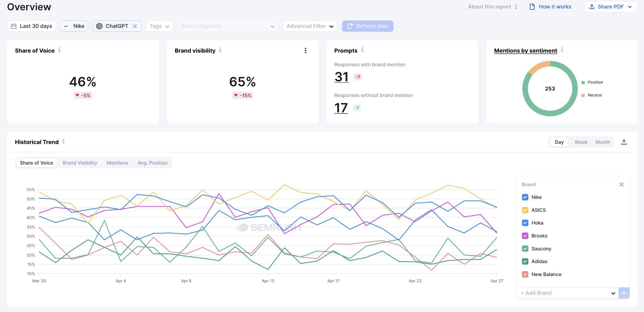Close the Brand legend panel
The image size is (644, 312).
coord(621,184)
